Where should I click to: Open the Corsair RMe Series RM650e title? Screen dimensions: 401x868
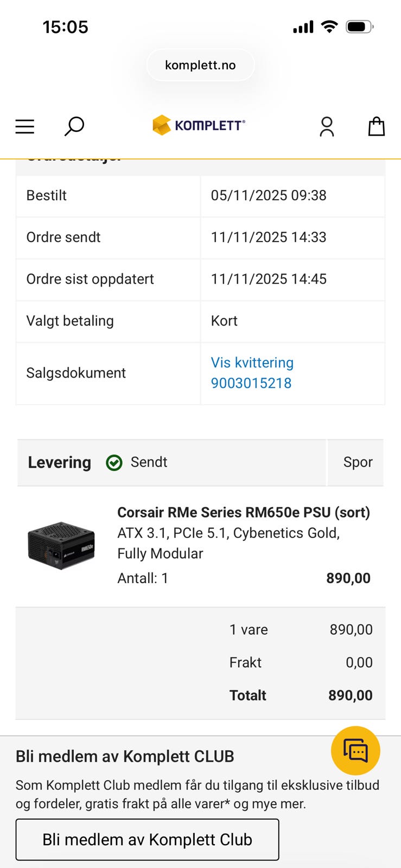(x=244, y=512)
